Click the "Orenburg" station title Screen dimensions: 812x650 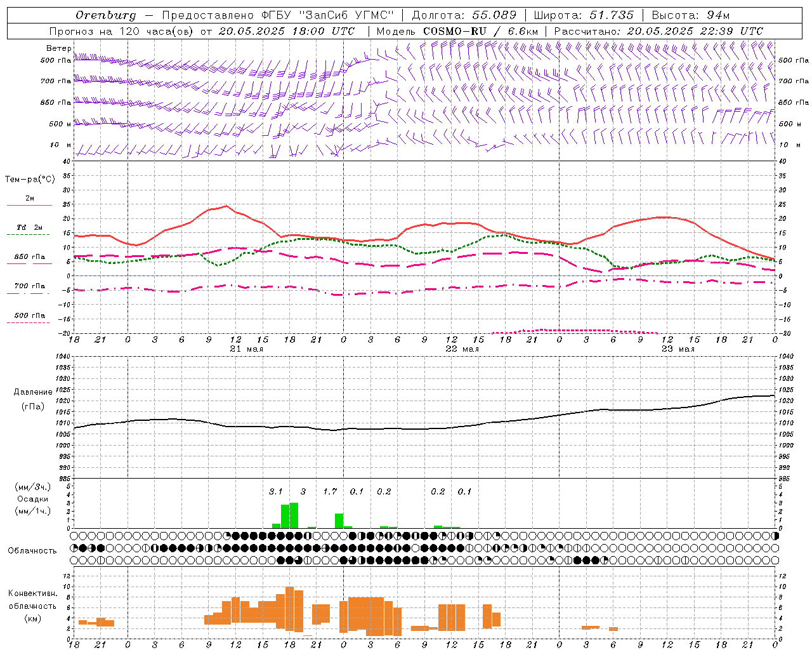click(x=106, y=15)
